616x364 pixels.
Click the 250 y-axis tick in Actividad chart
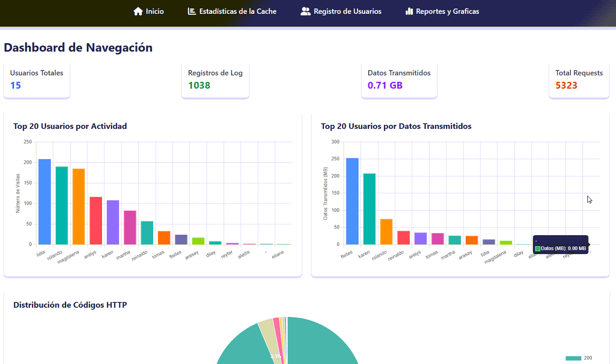[x=28, y=142]
